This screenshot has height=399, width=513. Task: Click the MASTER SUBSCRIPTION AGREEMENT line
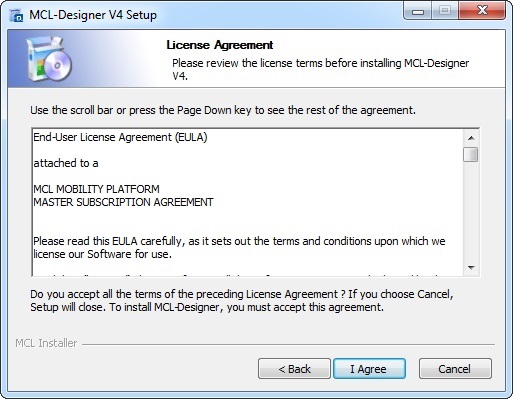coord(123,202)
